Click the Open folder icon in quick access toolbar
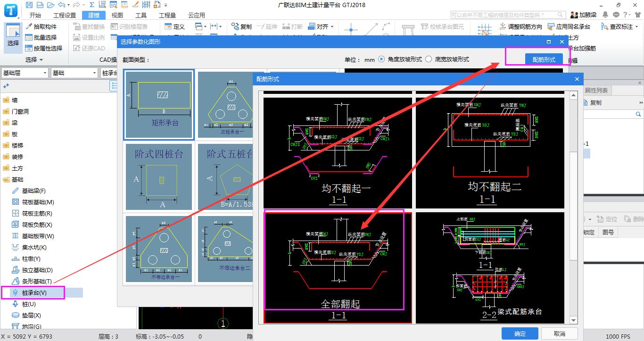Viewport: 644px width, 341px height. [50, 5]
